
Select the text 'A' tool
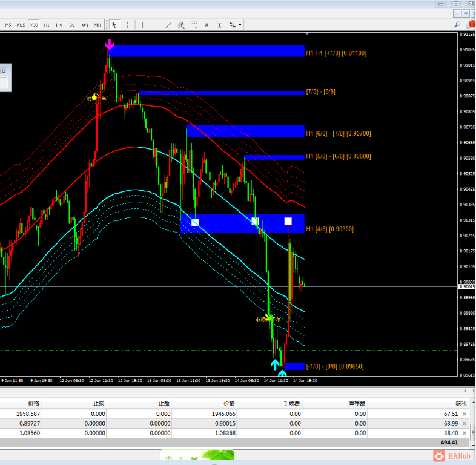207,25
